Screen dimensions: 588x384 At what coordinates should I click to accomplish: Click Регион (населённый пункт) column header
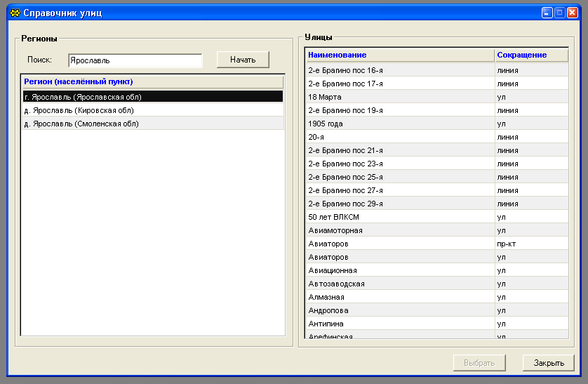point(152,81)
